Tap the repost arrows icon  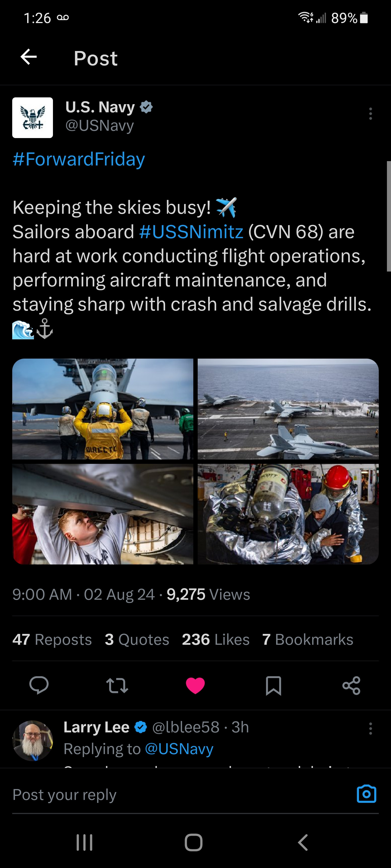(x=117, y=685)
